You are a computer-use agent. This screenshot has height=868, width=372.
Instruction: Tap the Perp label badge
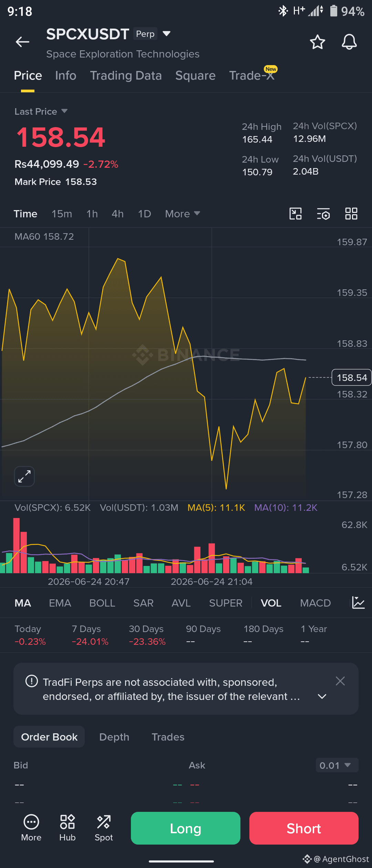145,34
